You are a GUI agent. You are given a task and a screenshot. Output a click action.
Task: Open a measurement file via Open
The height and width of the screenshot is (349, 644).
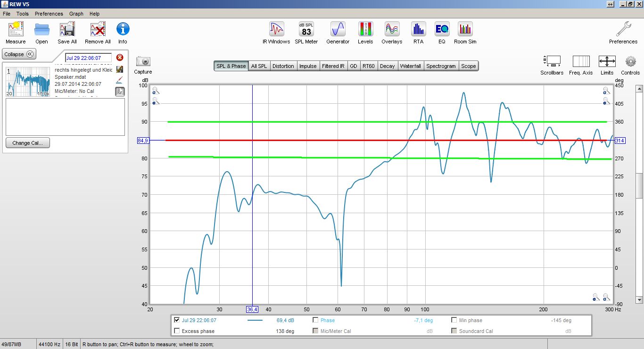click(x=41, y=33)
